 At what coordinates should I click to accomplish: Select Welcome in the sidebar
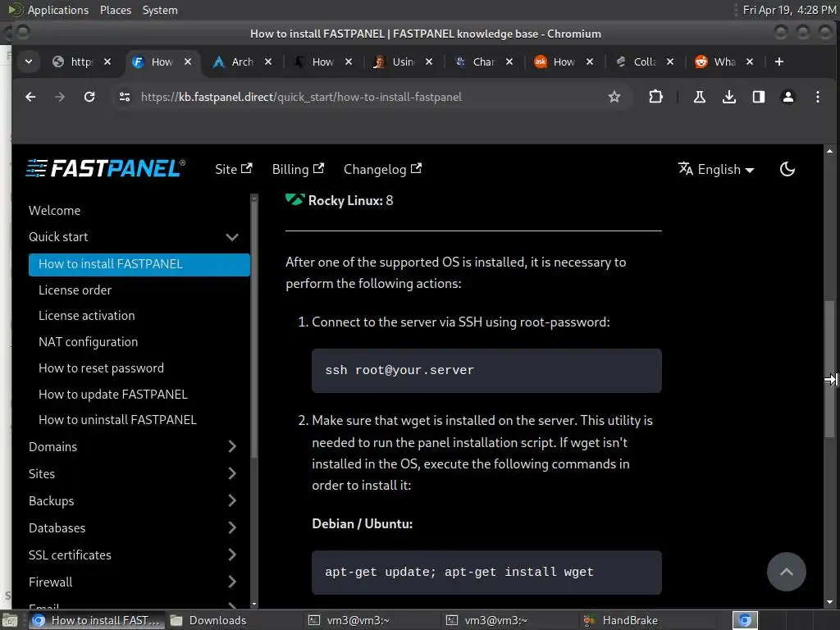[55, 211]
